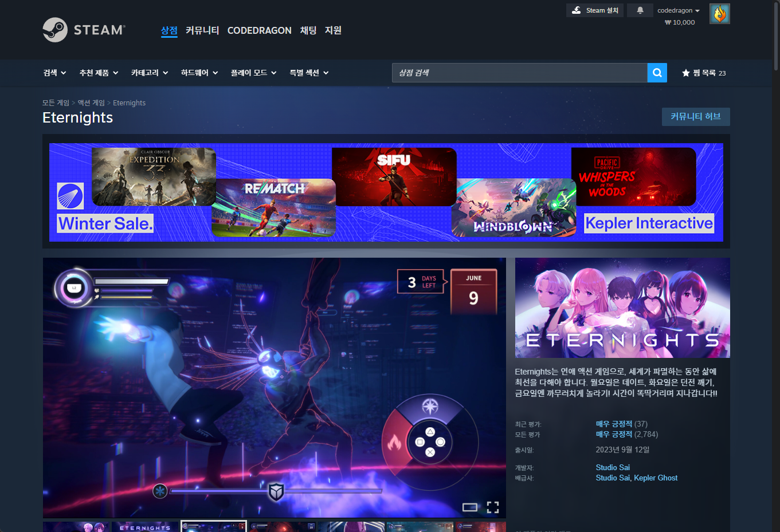Switch the media viewer to fullscreen
780x532 pixels.
pyautogui.click(x=493, y=507)
